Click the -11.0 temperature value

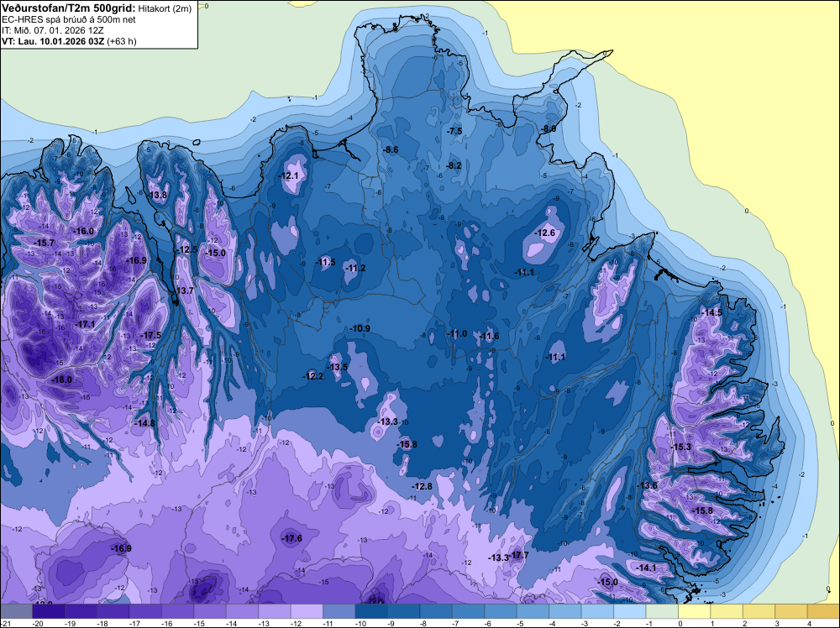[457, 334]
